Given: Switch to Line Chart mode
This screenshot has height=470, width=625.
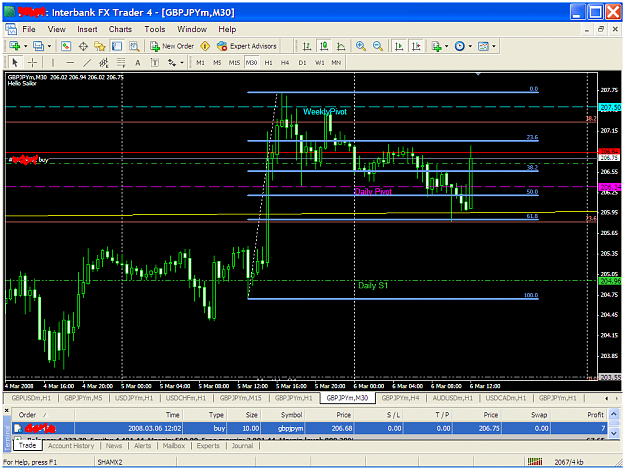Looking at the screenshot, I should coord(341,46).
